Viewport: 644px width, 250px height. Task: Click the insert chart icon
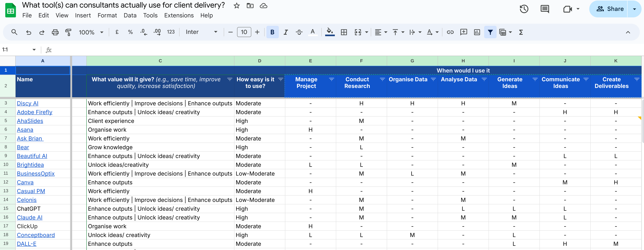tap(477, 32)
